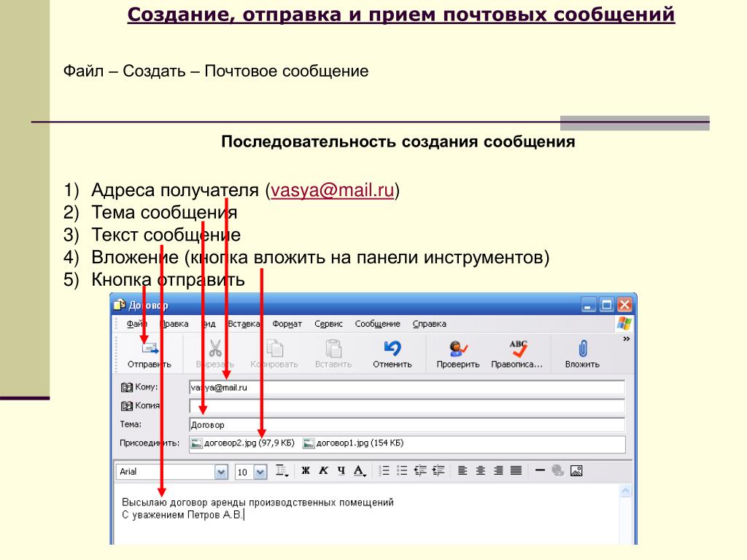Apply bulleted list formatting
The width and height of the screenshot is (747, 560).
click(402, 471)
